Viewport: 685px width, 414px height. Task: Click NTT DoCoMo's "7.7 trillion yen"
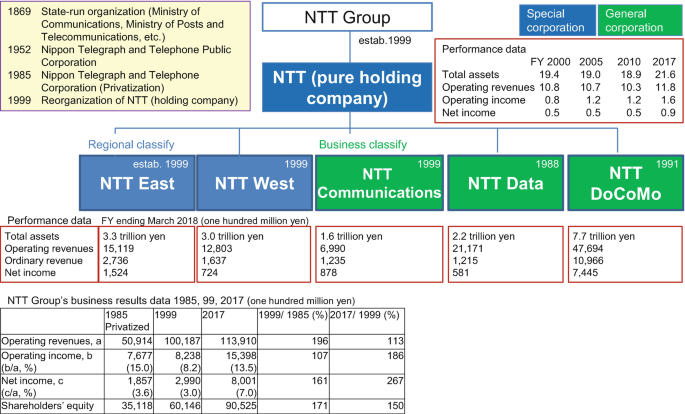pos(604,236)
